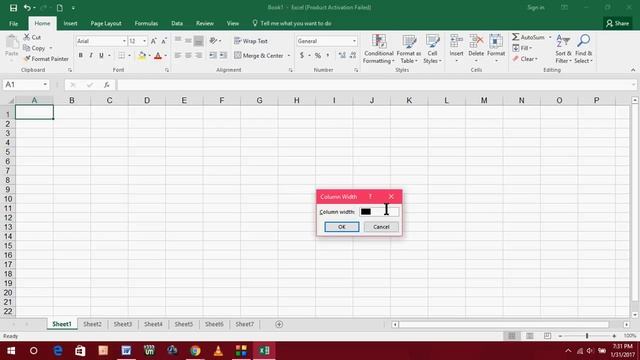Select Align Left in alignment group

[x=178, y=55]
